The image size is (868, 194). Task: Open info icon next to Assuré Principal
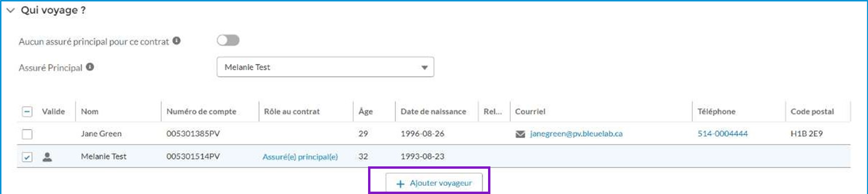(x=90, y=67)
